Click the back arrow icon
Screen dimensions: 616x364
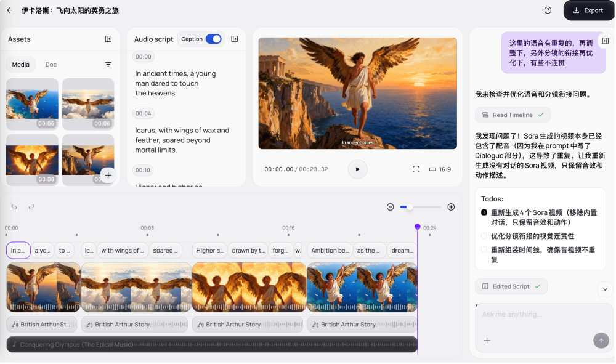click(10, 10)
